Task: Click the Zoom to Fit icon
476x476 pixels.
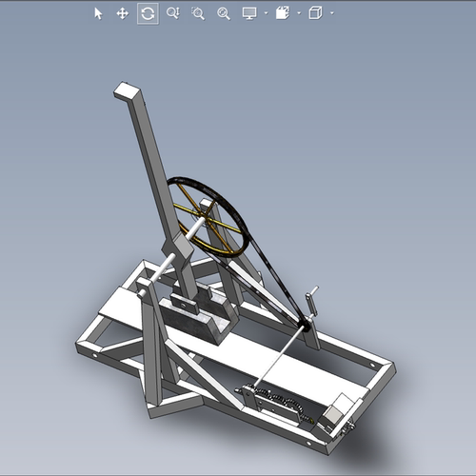Action: click(224, 13)
